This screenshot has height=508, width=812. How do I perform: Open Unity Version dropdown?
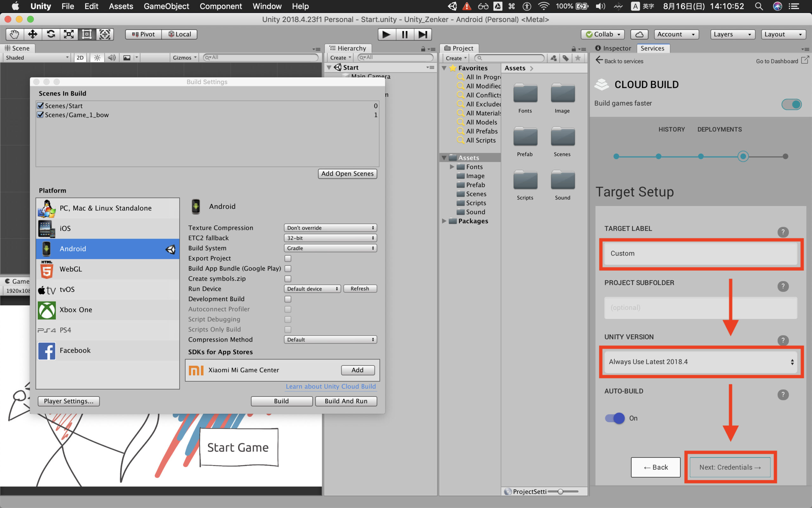coord(701,362)
